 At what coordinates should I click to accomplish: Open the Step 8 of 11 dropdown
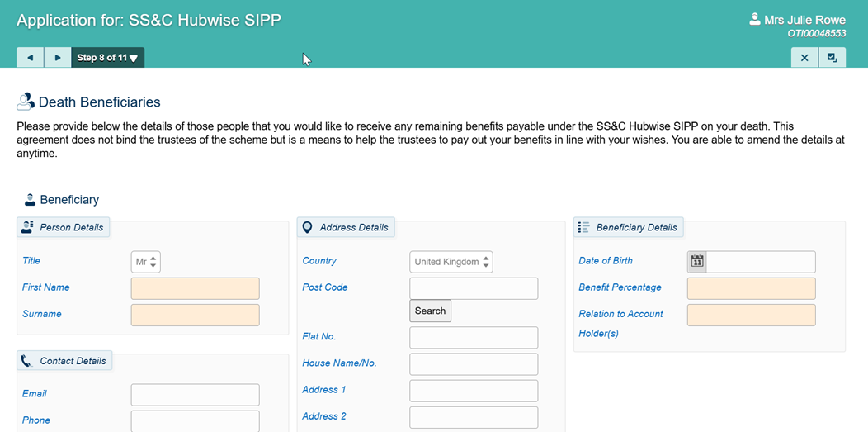point(107,58)
